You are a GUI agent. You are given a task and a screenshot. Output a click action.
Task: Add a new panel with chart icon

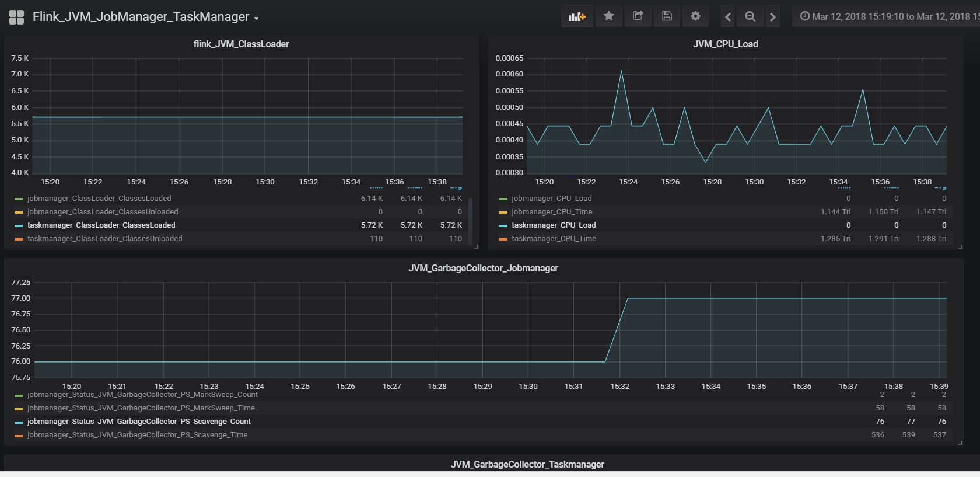click(x=577, y=16)
